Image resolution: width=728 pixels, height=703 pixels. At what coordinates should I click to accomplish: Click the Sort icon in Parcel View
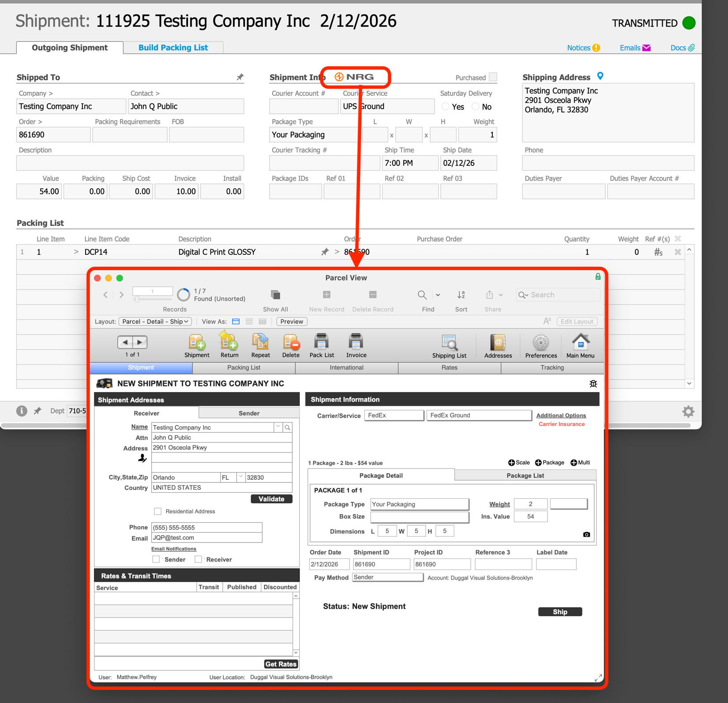coord(461,295)
